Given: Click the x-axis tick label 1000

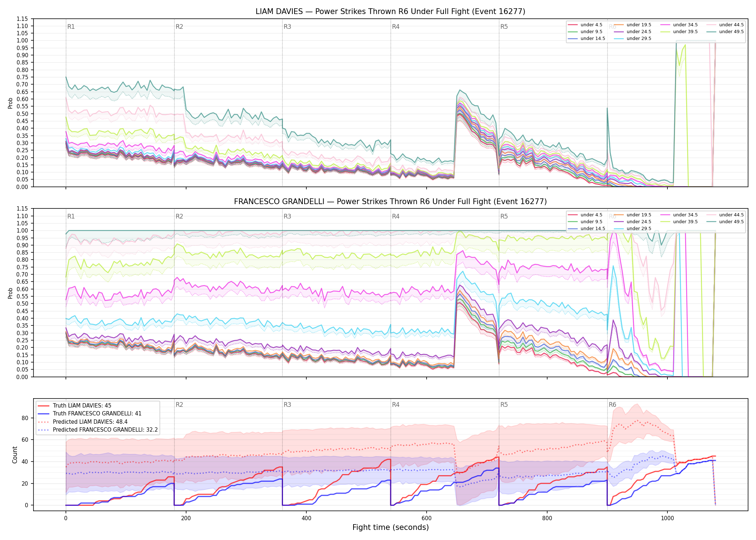Looking at the screenshot, I should point(667,518).
